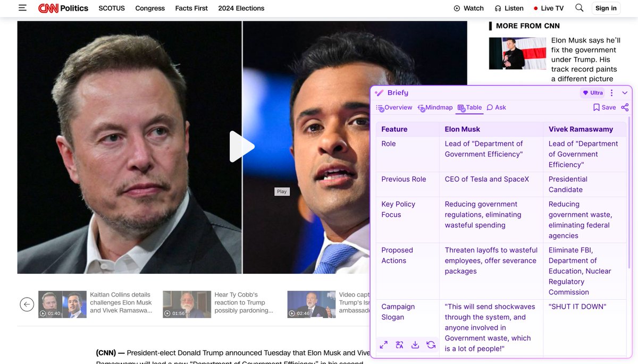Click the Previous Role row label

pyautogui.click(x=404, y=179)
